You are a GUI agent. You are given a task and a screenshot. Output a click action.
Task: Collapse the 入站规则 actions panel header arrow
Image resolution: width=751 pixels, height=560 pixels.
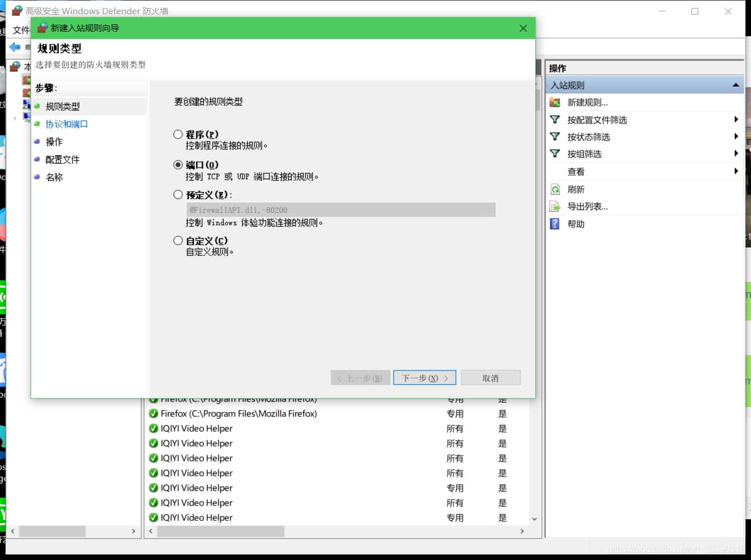click(737, 84)
